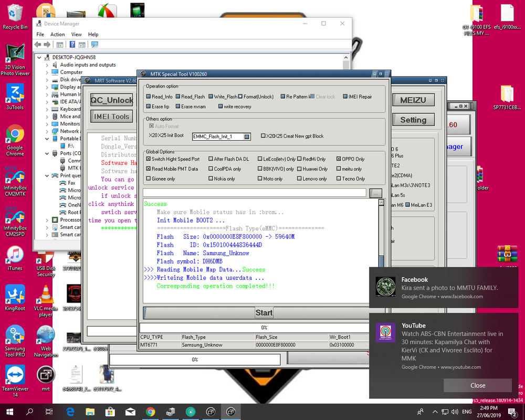Uncheck Switch Hight Speed Port option
Screen dimensions: 525x420
(149, 159)
